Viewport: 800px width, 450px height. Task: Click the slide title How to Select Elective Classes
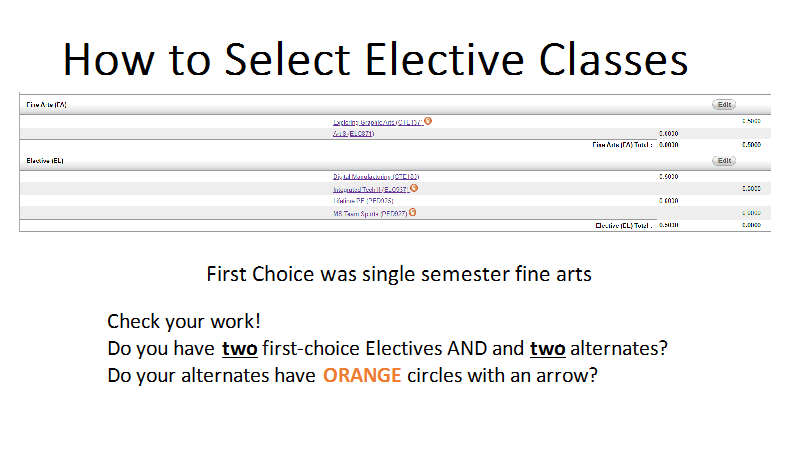376,60
